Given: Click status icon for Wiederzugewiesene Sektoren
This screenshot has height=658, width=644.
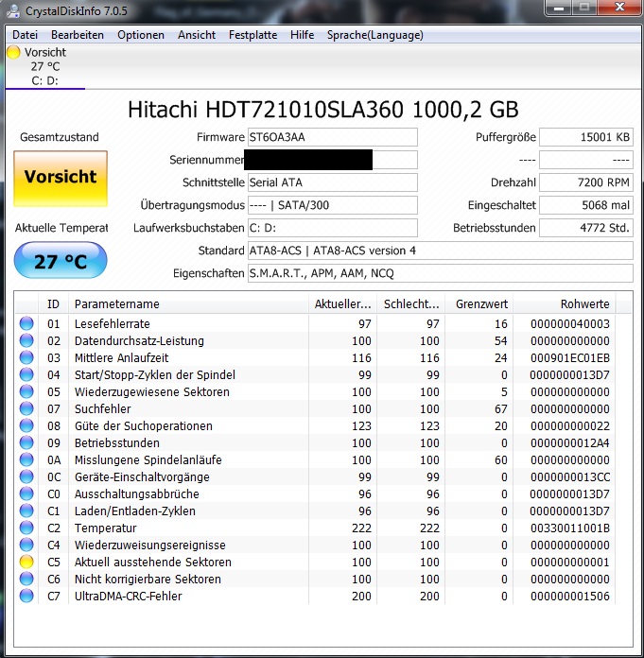Looking at the screenshot, I should tap(26, 391).
